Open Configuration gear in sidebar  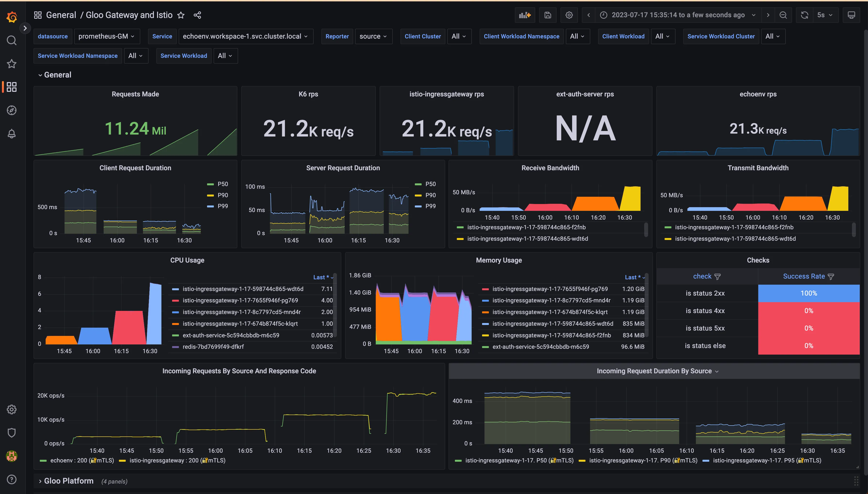click(x=12, y=409)
